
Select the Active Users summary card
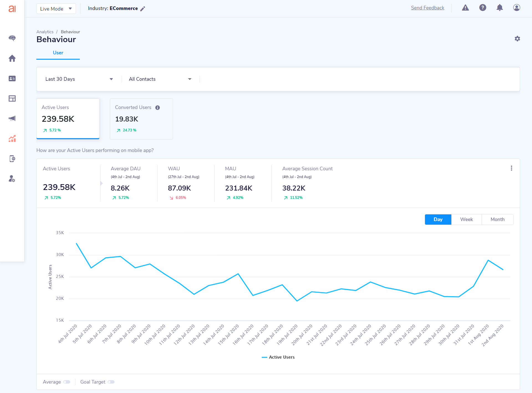click(x=68, y=119)
